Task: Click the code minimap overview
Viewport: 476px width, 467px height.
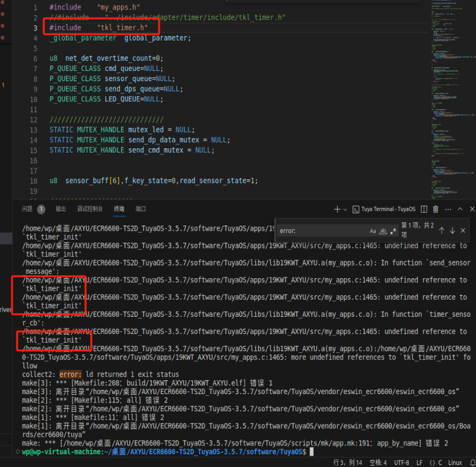Action: (453, 100)
